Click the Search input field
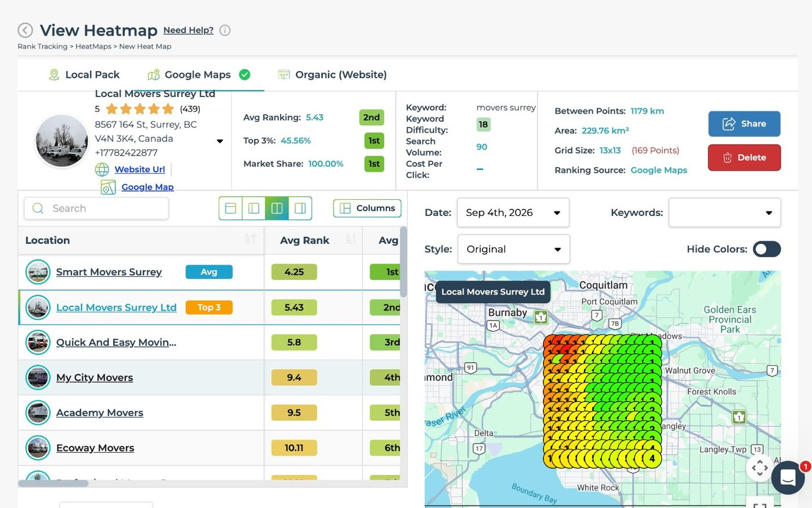Viewport: 812px width, 508px height. pos(96,208)
